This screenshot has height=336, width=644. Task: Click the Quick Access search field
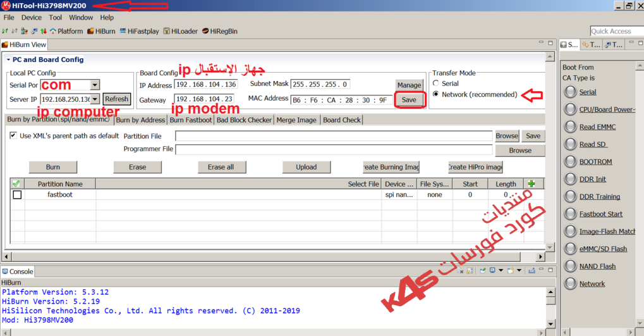tap(617, 31)
